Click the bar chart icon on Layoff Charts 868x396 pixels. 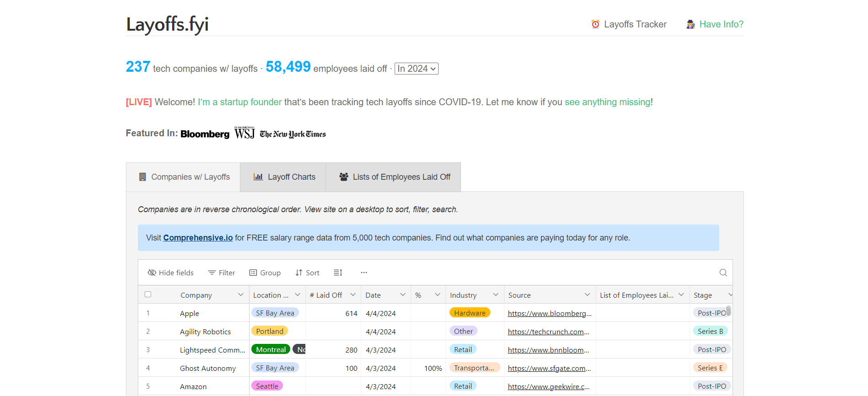click(258, 177)
